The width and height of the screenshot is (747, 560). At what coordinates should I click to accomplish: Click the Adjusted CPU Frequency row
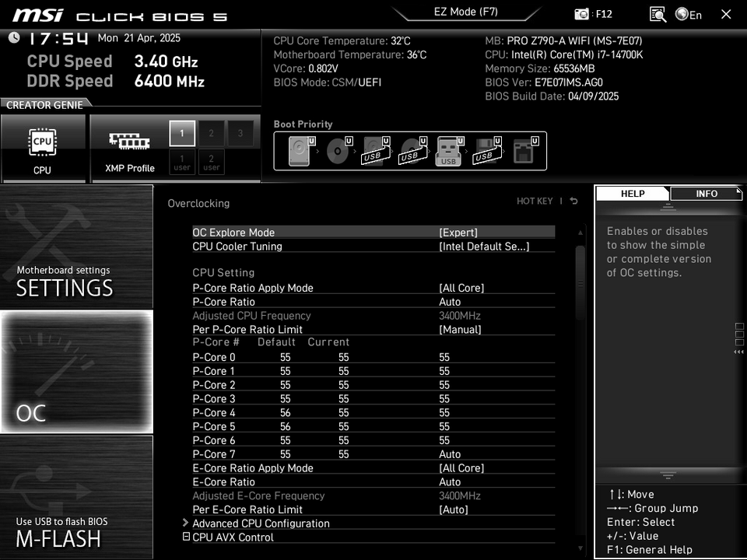[373, 315]
